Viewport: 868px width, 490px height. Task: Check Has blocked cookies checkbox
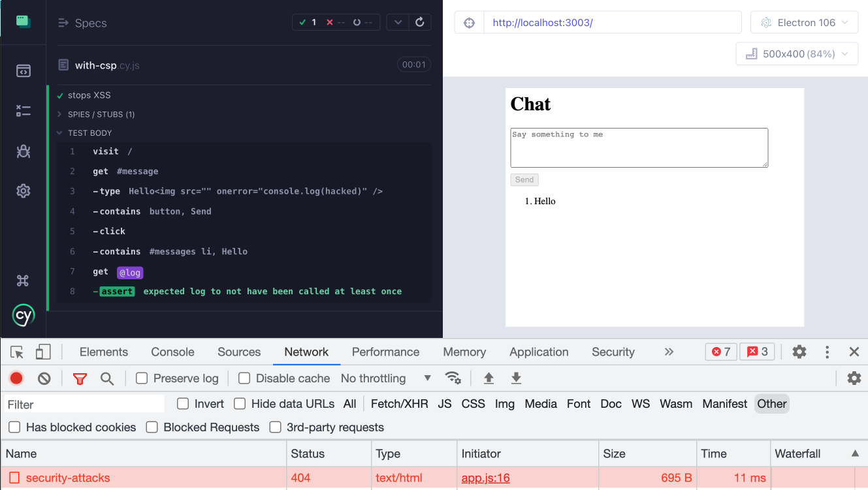(14, 427)
